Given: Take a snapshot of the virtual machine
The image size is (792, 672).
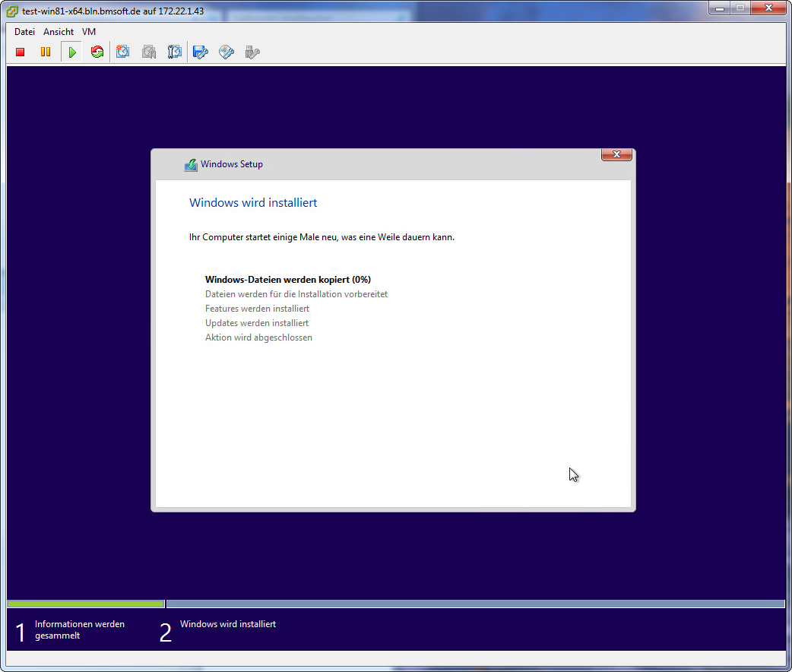Looking at the screenshot, I should pos(122,52).
